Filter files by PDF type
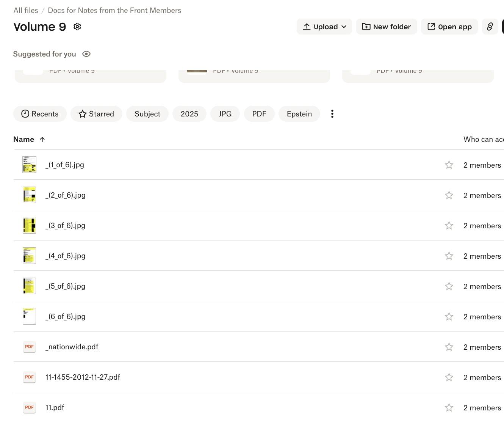 coord(259,114)
